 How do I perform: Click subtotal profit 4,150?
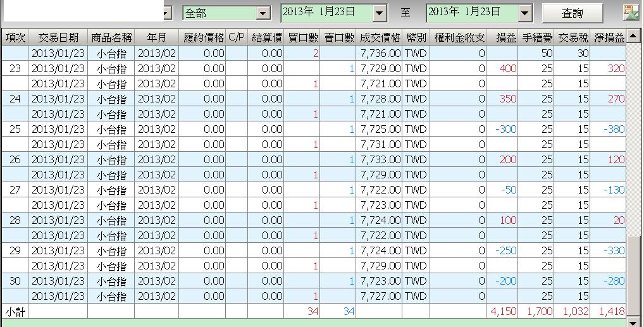[x=504, y=311]
